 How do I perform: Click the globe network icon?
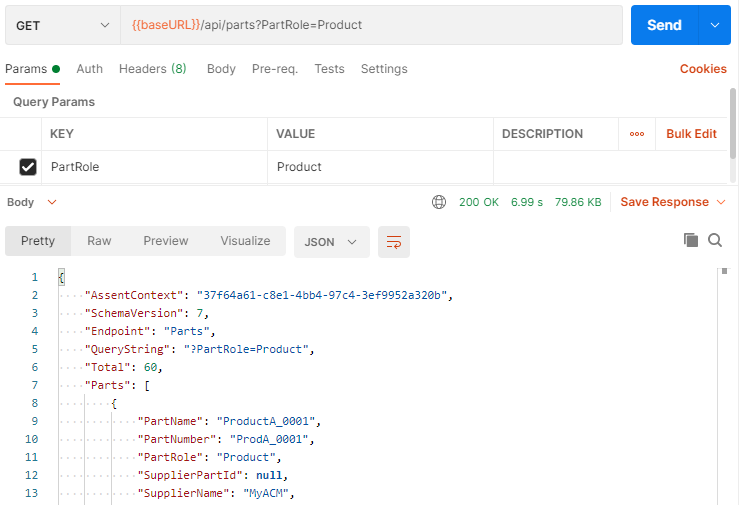click(439, 202)
